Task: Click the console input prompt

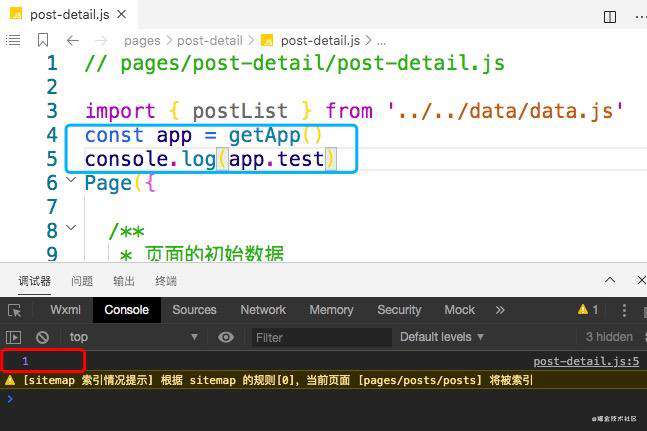Action: pyautogui.click(x=324, y=398)
